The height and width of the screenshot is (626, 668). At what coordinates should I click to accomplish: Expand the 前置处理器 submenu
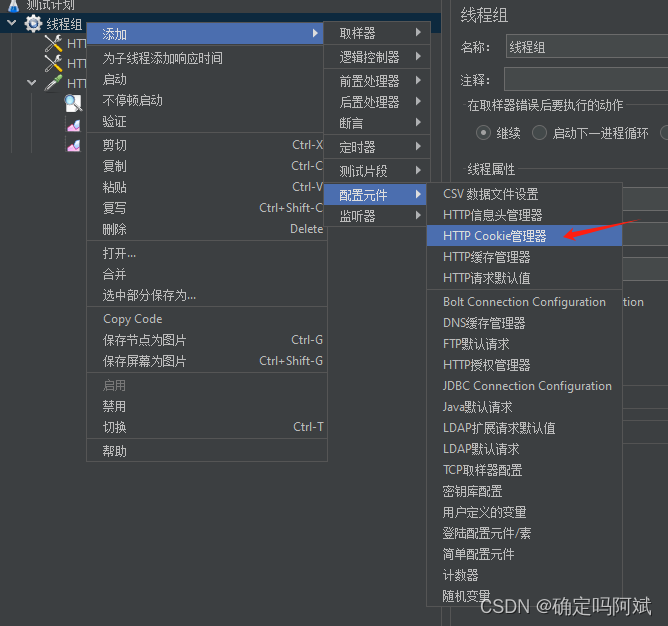pos(377,81)
